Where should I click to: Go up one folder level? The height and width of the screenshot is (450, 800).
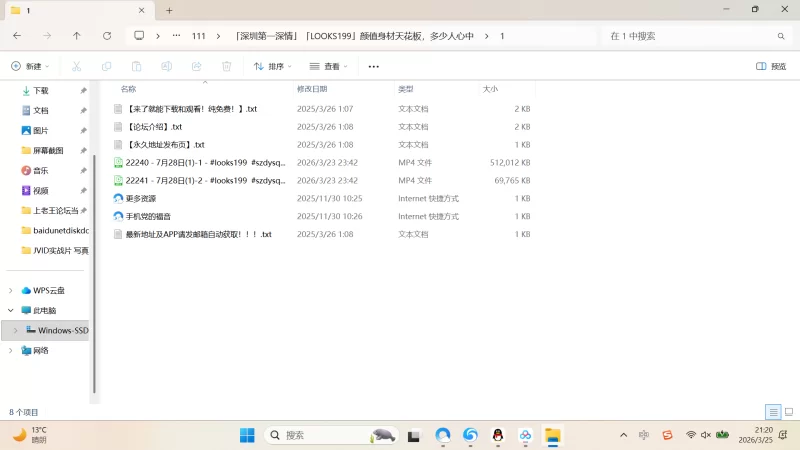tap(77, 35)
